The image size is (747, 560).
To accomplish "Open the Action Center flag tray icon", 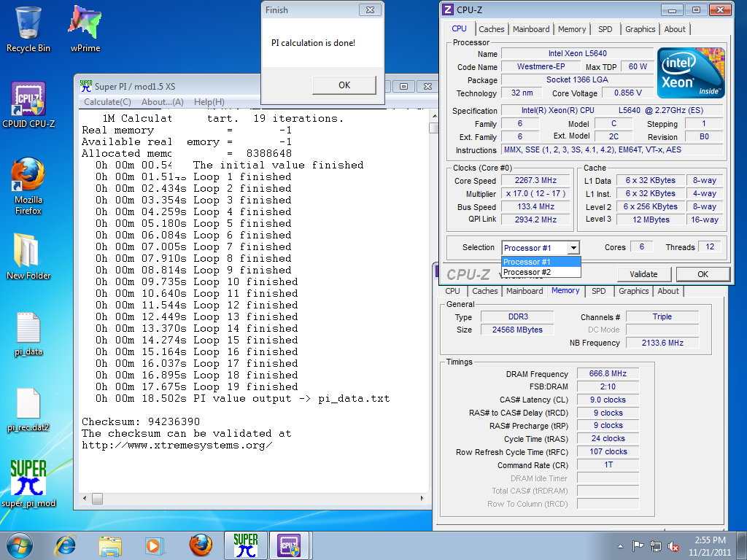I will 638,545.
